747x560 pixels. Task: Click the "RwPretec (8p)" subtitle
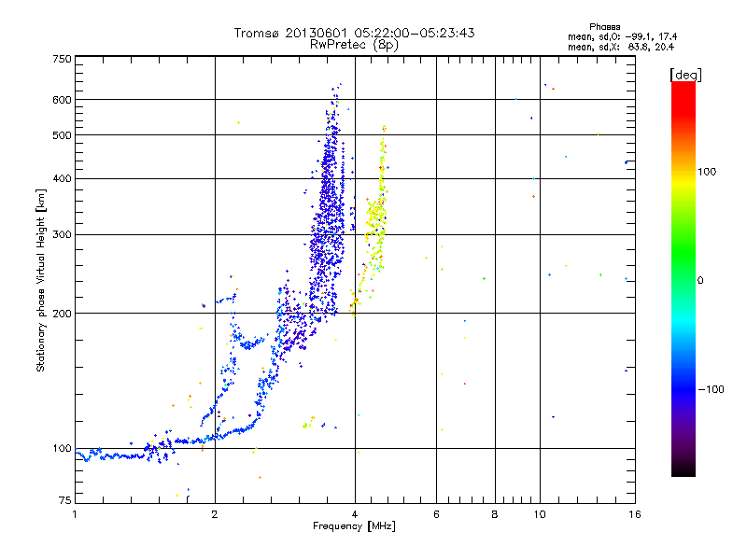[354, 45]
